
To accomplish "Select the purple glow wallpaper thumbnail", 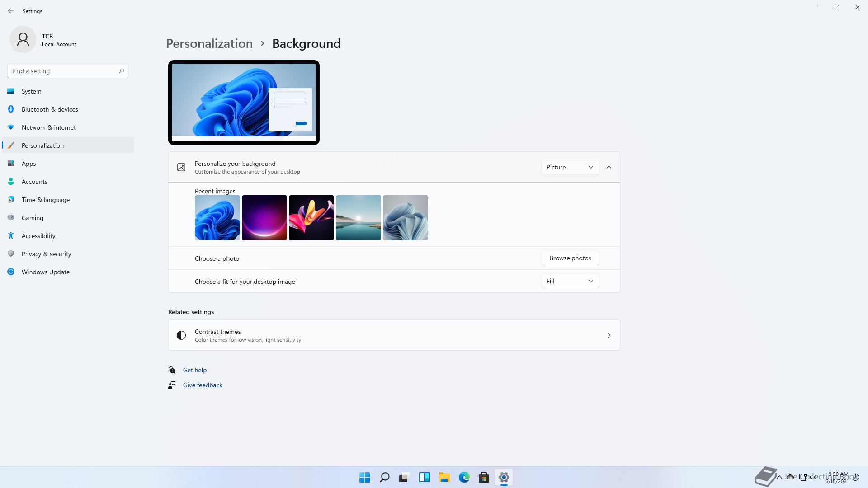I will [x=264, y=218].
